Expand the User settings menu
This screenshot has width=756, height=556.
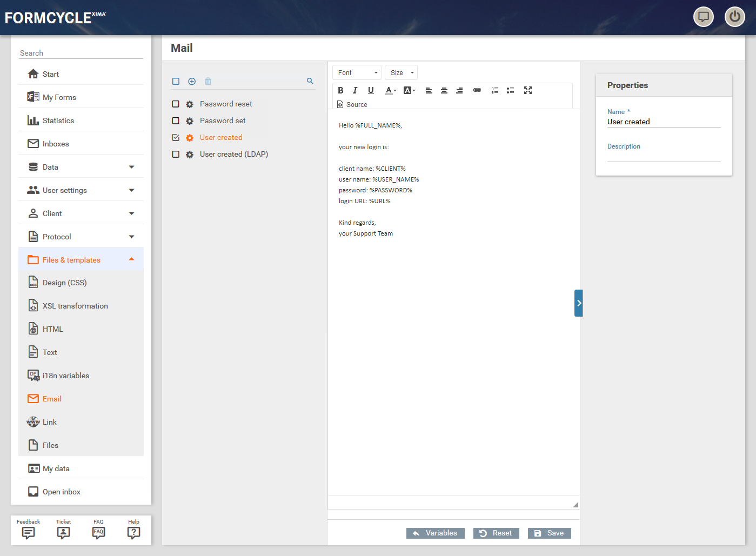tap(81, 190)
